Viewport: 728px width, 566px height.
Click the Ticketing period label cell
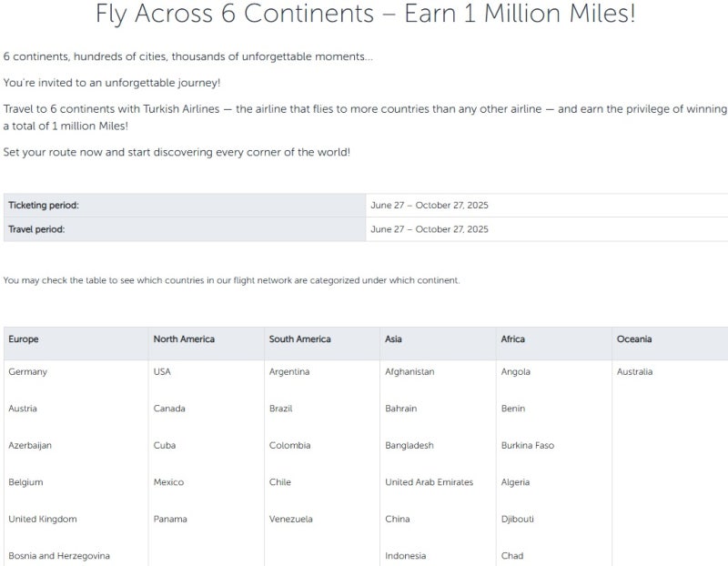coord(44,206)
